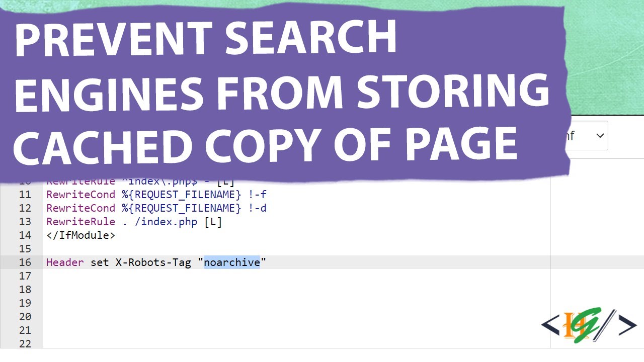Click the "!-f" flag on line 11
This screenshot has height=362, width=644.
257,195
